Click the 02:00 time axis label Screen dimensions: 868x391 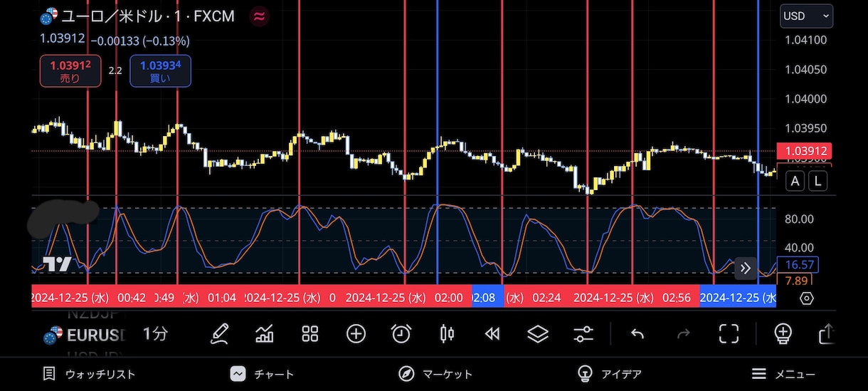(449, 298)
